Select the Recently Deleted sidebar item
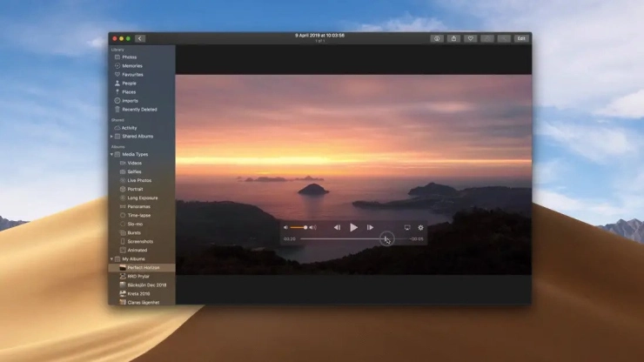The width and height of the screenshot is (644, 362). (x=139, y=110)
